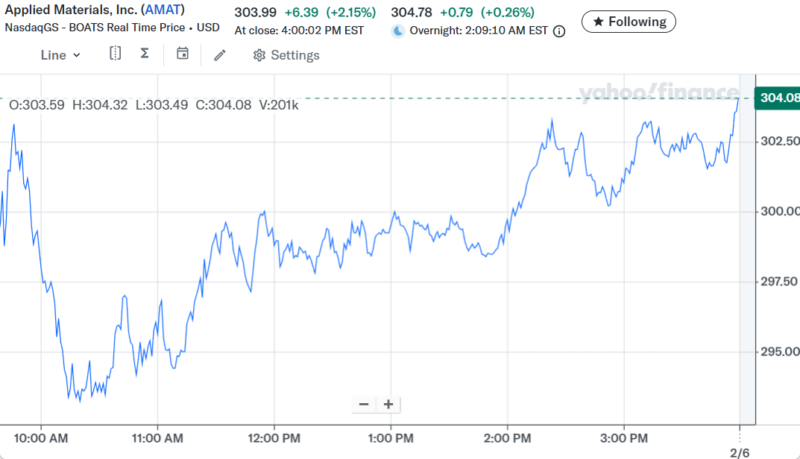Click the 12:00 PM time axis label
The image size is (800, 459).
point(274,438)
